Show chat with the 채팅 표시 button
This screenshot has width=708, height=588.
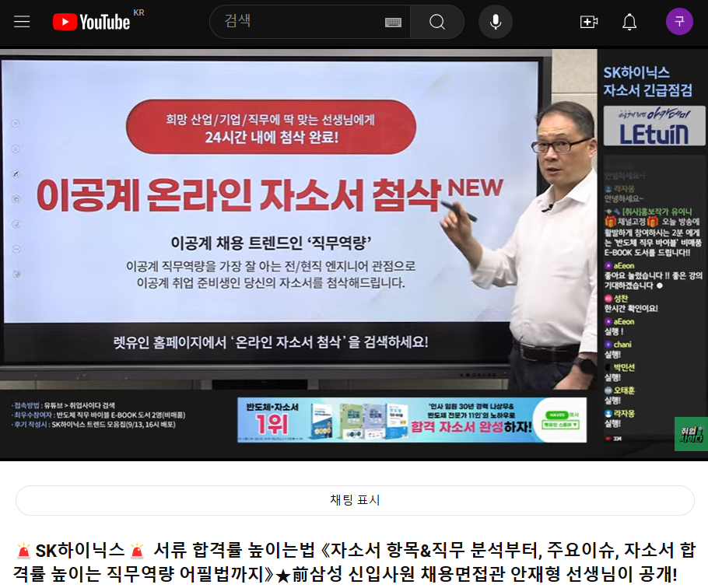pos(355,500)
